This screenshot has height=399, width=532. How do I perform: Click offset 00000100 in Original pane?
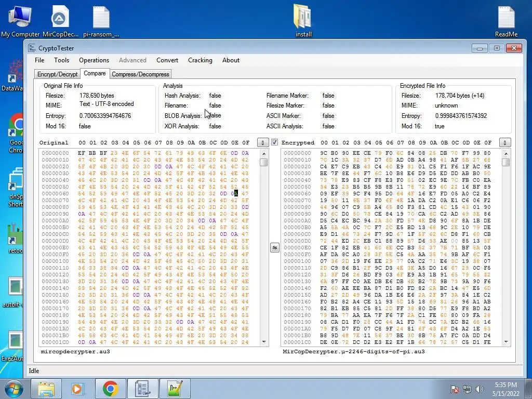[55, 261]
